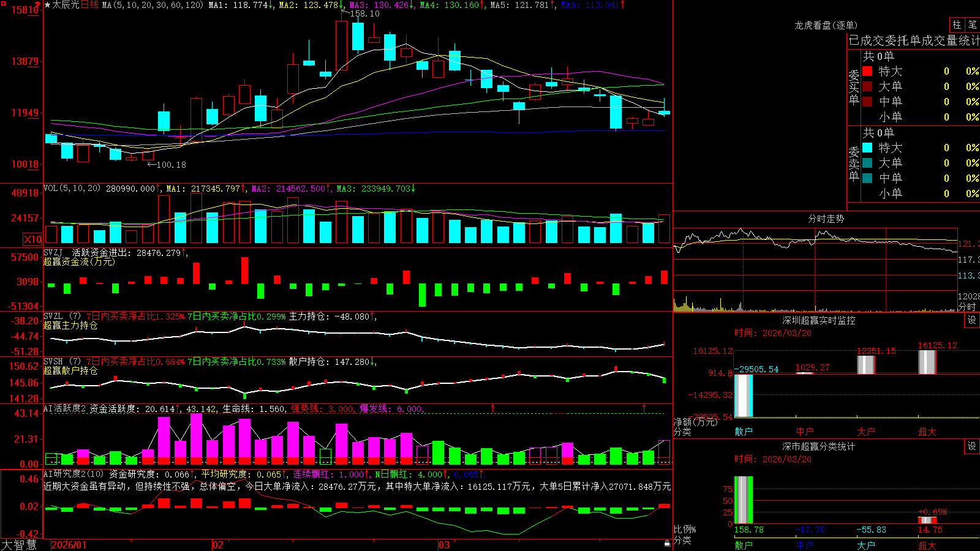
Task: Click the MA(5,10,20,30,60,120) indicator label
Action: [x=153, y=5]
